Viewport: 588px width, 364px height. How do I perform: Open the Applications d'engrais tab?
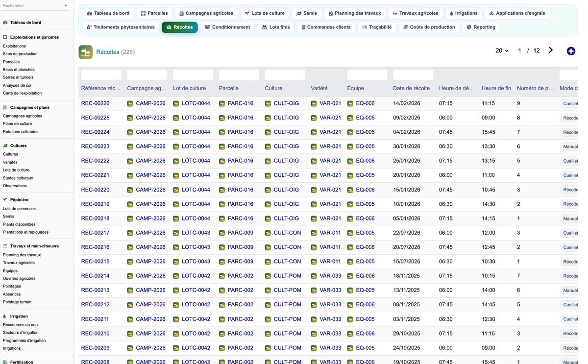point(517,13)
